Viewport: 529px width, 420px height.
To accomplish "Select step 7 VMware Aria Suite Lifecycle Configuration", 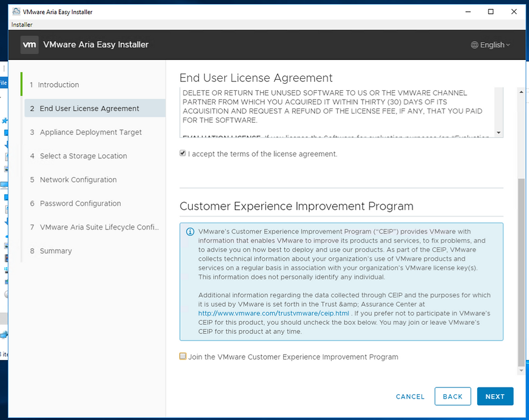I will click(x=94, y=227).
